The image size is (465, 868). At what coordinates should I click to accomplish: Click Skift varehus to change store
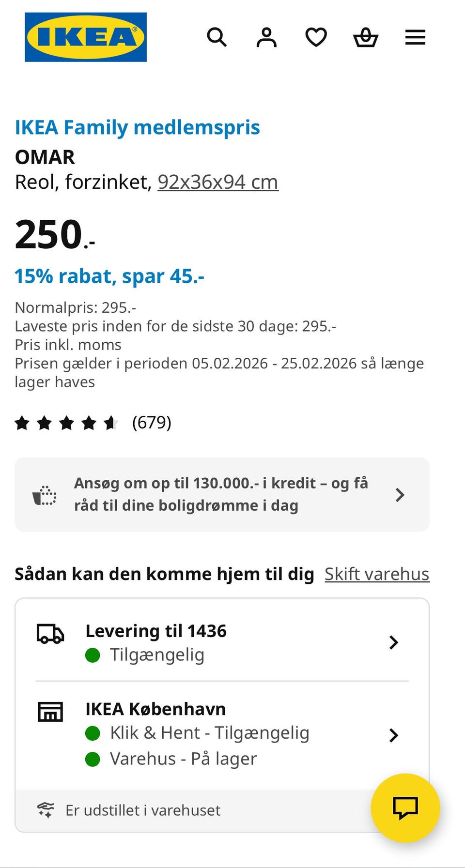coord(377,573)
